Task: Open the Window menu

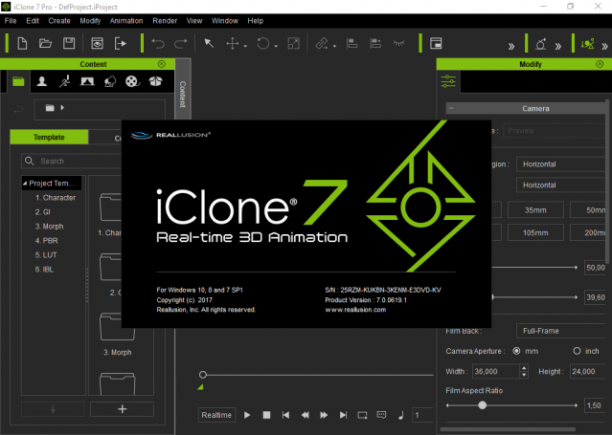Action: click(x=225, y=21)
